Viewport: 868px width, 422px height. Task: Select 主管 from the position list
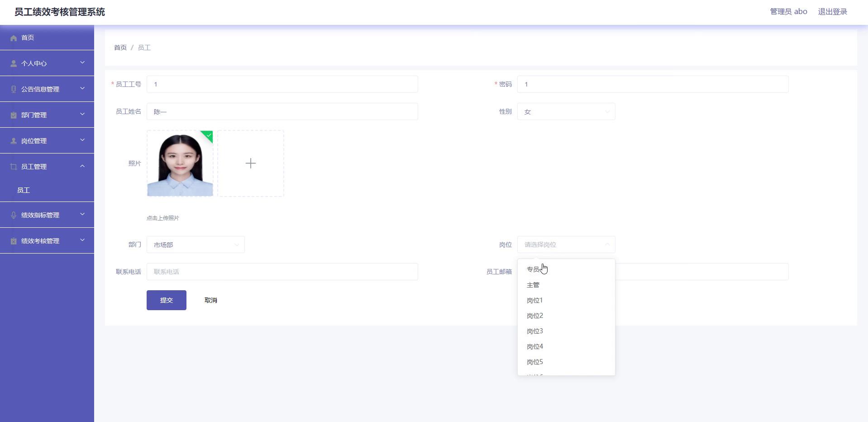click(533, 285)
